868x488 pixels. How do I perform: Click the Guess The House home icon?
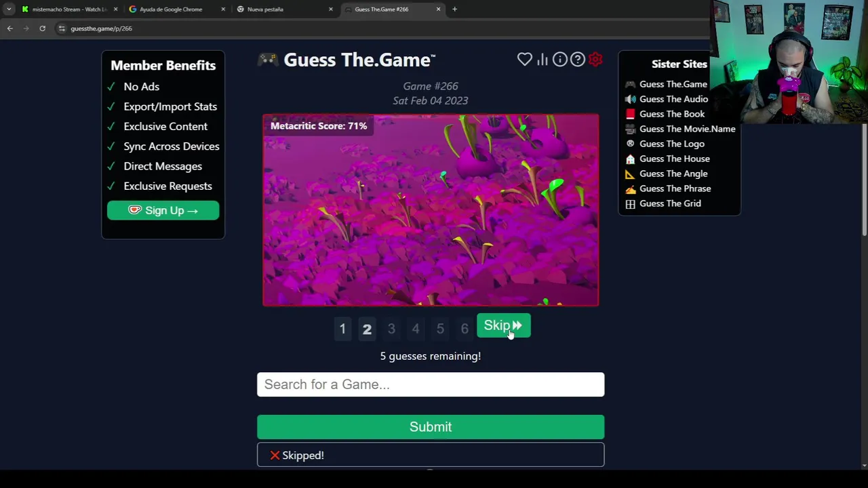[x=630, y=159]
